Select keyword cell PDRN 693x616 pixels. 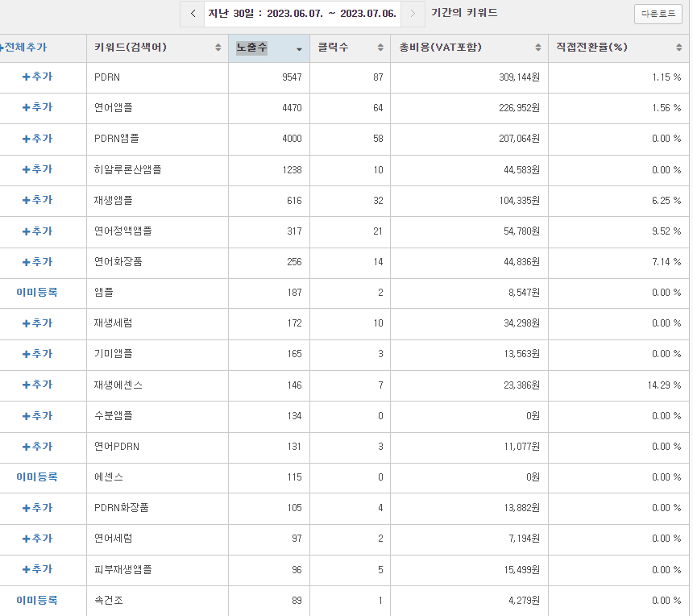click(x=157, y=77)
